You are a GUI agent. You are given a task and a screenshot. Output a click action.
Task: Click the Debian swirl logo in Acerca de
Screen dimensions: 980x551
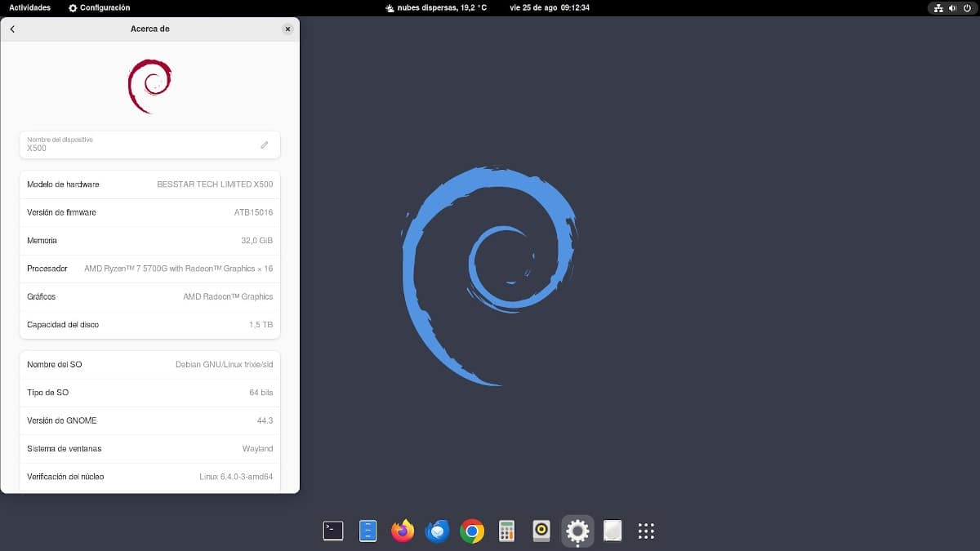click(149, 86)
